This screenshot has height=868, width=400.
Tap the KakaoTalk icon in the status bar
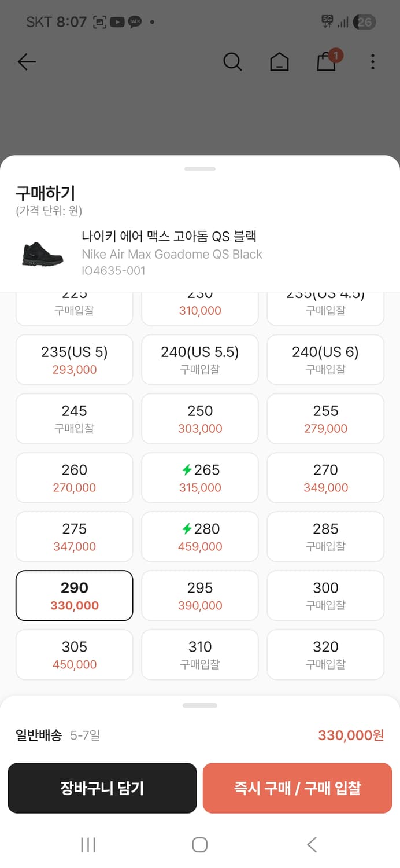coord(134,22)
